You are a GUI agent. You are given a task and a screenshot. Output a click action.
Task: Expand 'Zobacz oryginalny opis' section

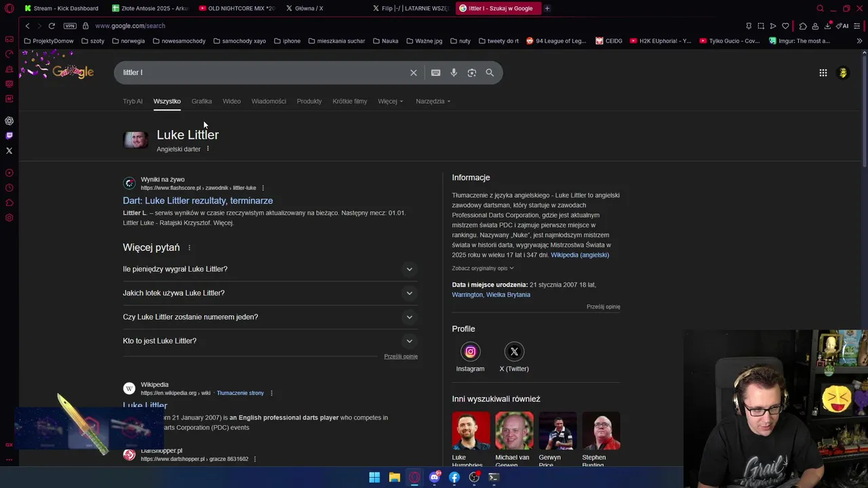click(x=483, y=268)
